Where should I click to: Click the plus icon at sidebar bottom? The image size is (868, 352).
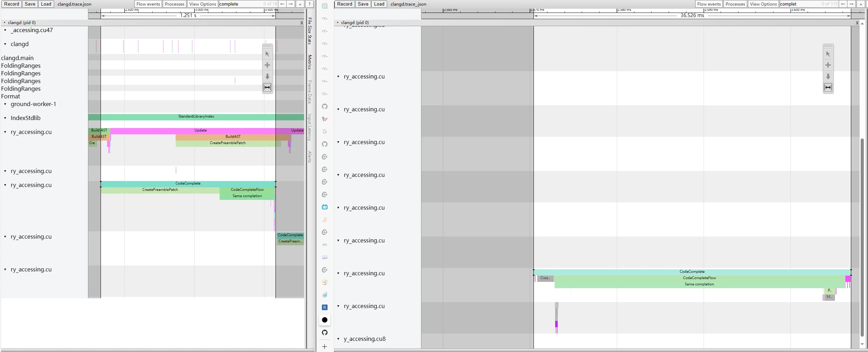(x=325, y=346)
